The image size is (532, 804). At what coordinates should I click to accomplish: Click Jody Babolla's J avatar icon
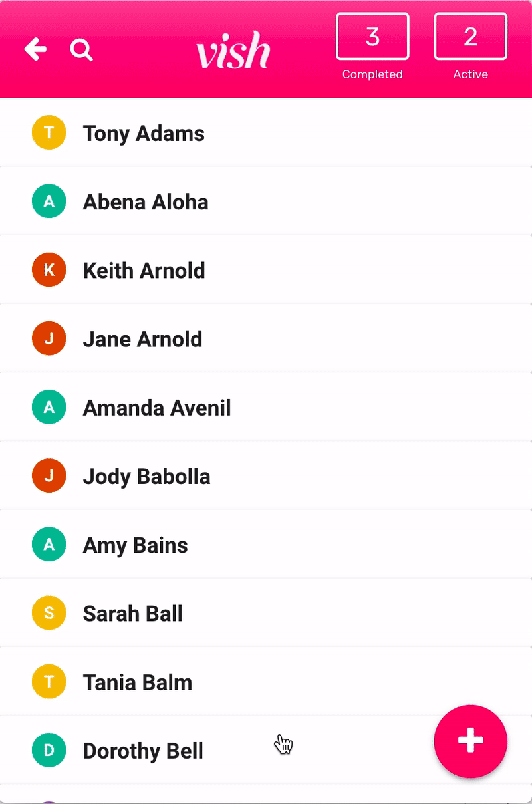click(49, 476)
